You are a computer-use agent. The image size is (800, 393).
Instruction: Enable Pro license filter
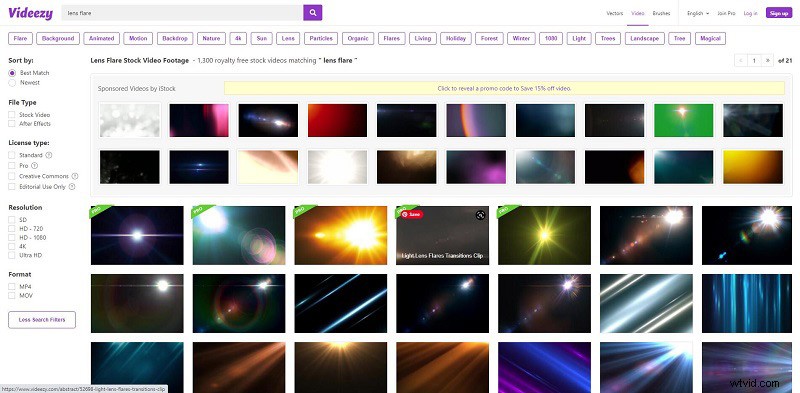coord(12,166)
